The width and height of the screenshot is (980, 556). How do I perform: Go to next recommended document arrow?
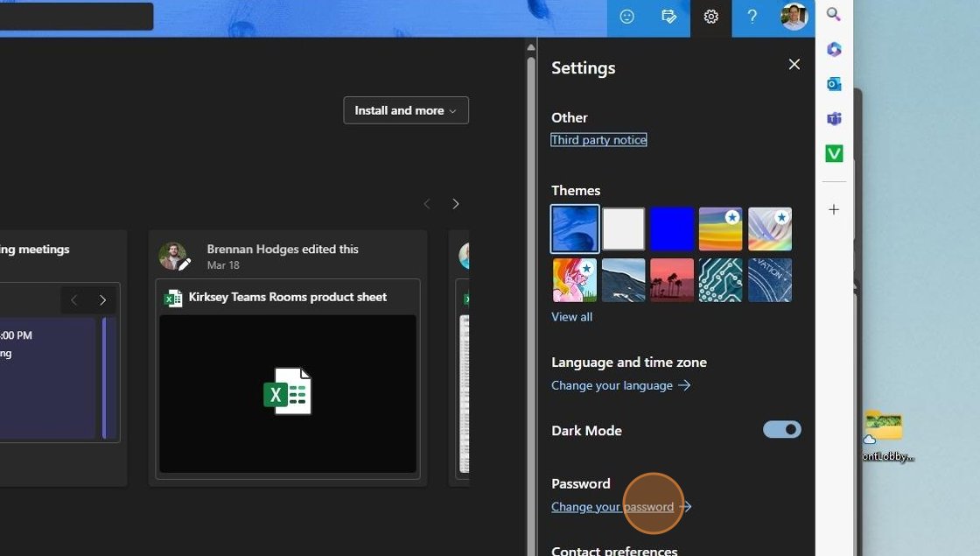coord(455,204)
